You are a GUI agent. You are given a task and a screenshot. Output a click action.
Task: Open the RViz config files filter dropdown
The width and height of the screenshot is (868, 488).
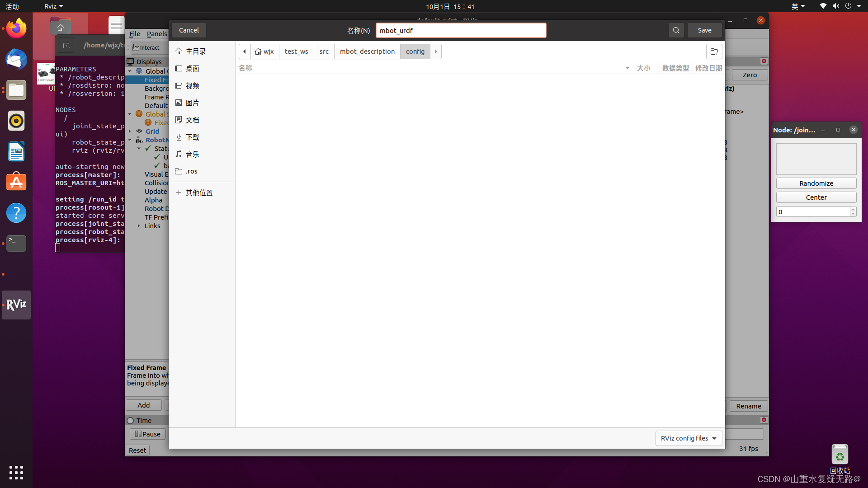pyautogui.click(x=689, y=438)
